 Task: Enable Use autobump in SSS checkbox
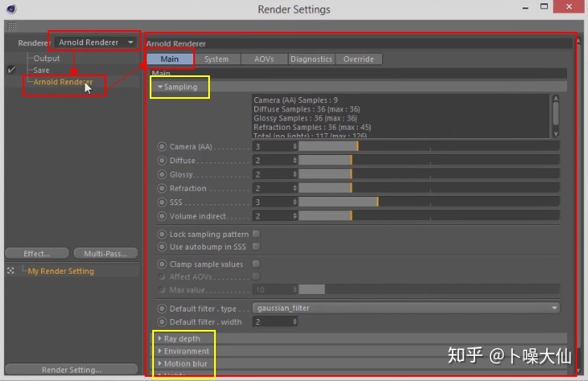tap(256, 247)
